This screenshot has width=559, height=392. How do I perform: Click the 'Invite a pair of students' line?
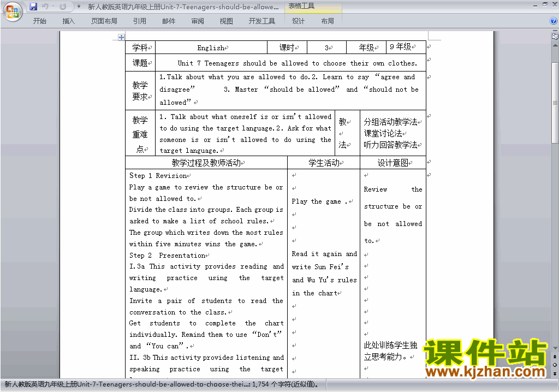pos(206,301)
